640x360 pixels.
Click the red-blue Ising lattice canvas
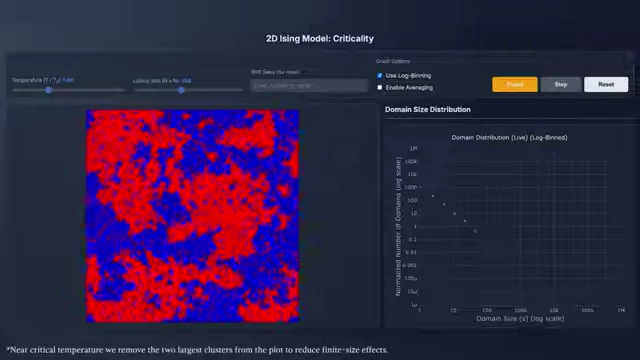coord(192,216)
